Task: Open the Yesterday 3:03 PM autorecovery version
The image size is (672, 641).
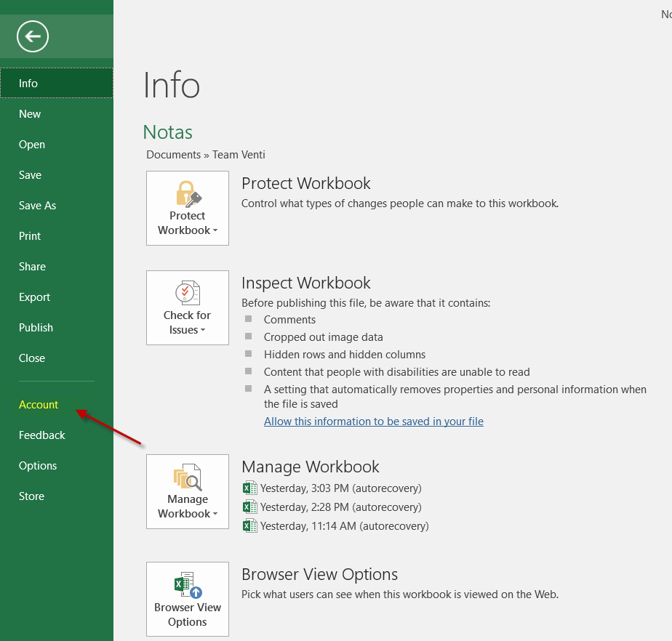Action: click(340, 488)
